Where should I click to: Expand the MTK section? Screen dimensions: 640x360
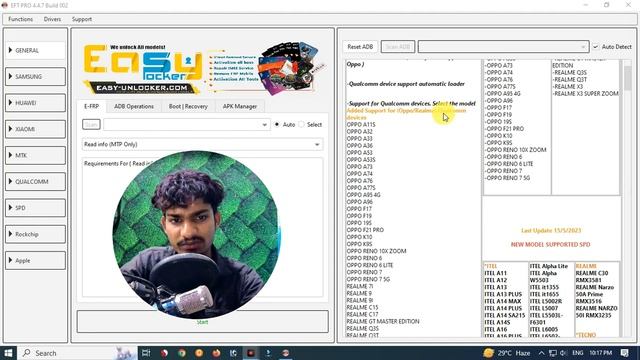35,156
